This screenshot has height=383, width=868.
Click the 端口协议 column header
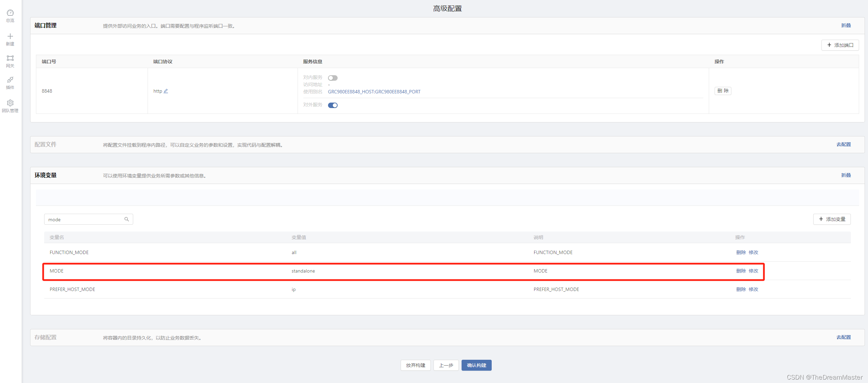click(x=163, y=62)
